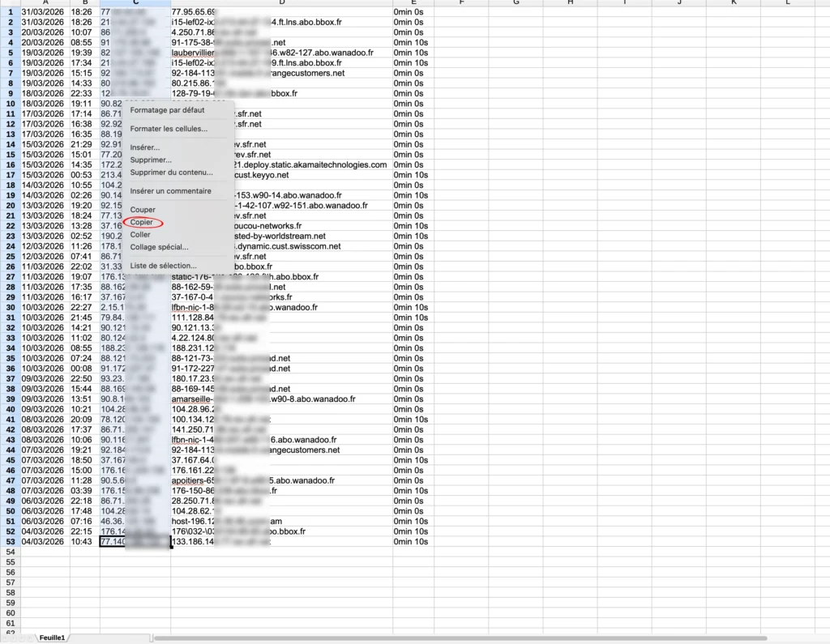Screen dimensions: 830x644
Task: Select column E header
Action: coord(413,3)
